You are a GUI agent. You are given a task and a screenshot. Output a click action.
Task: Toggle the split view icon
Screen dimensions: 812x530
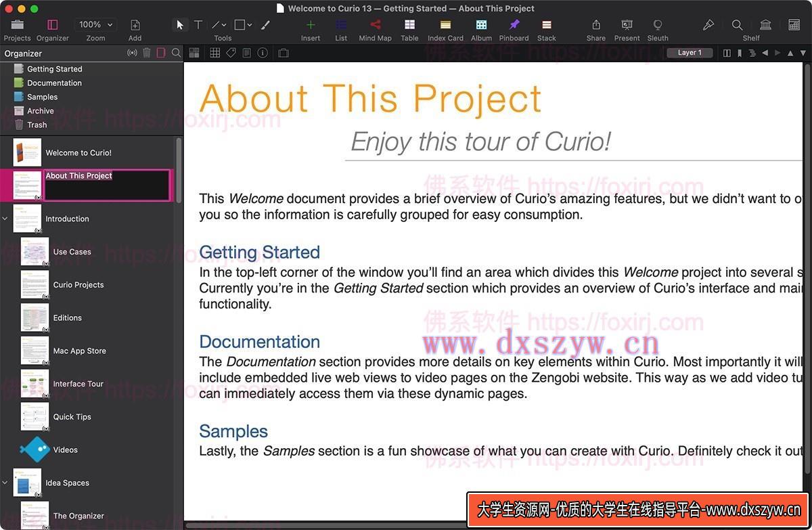click(727, 53)
